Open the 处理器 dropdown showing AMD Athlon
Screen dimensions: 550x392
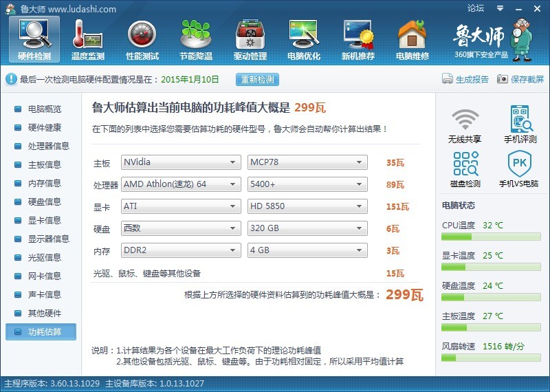(x=181, y=184)
